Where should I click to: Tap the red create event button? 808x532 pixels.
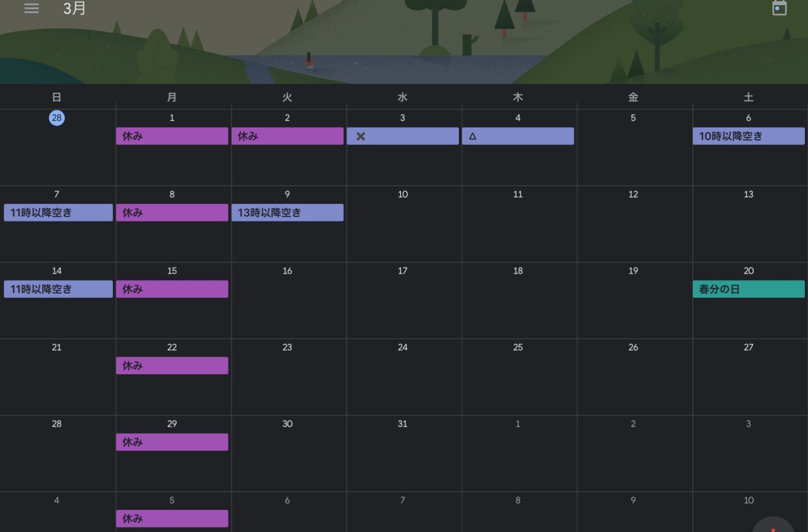click(x=773, y=526)
